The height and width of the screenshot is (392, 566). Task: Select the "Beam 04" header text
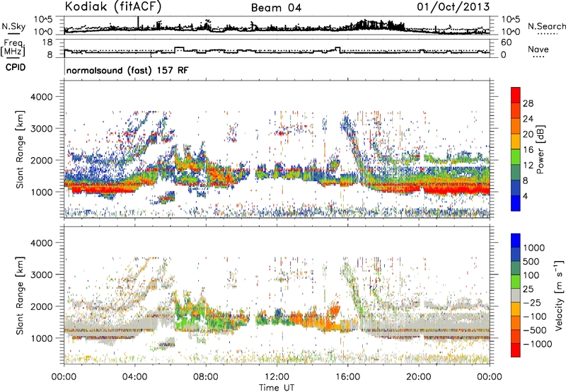click(276, 8)
